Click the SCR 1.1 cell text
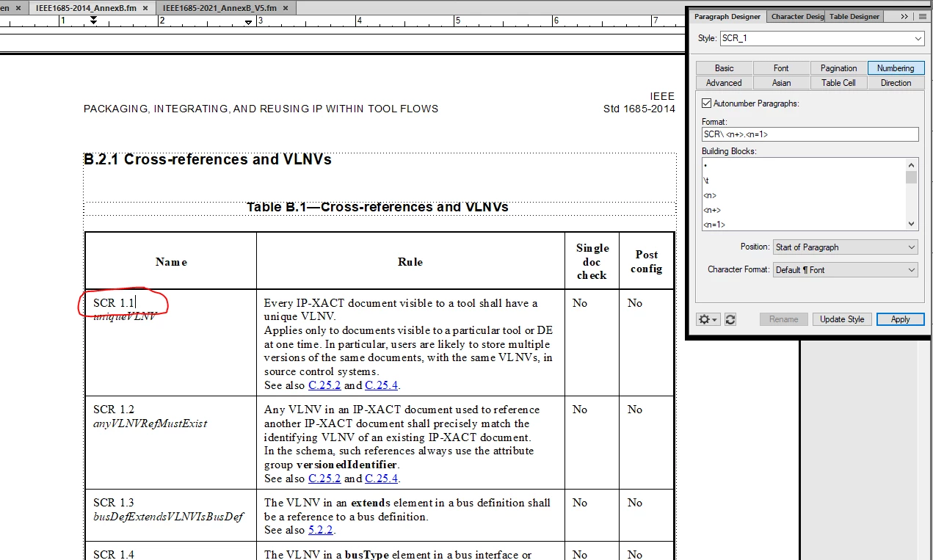 pos(114,303)
